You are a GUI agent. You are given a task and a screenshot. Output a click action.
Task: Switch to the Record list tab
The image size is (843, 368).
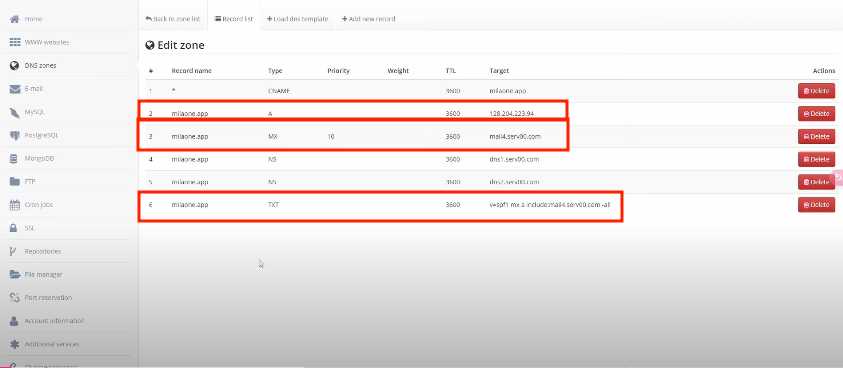[x=234, y=19]
